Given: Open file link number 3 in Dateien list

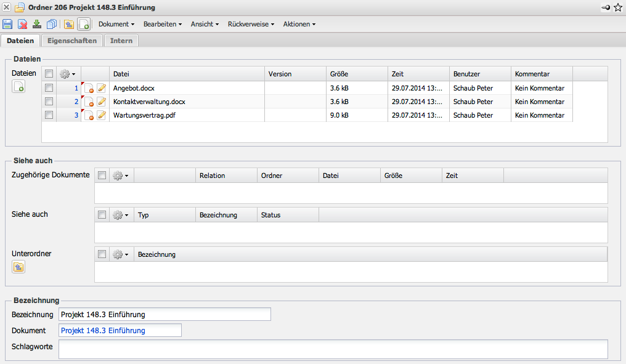Looking at the screenshot, I should [x=76, y=115].
